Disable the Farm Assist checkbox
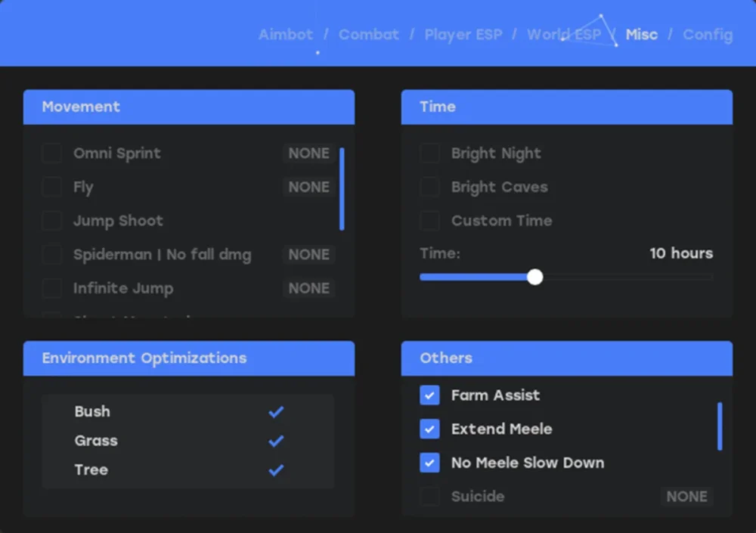The height and width of the screenshot is (533, 756). tap(429, 395)
